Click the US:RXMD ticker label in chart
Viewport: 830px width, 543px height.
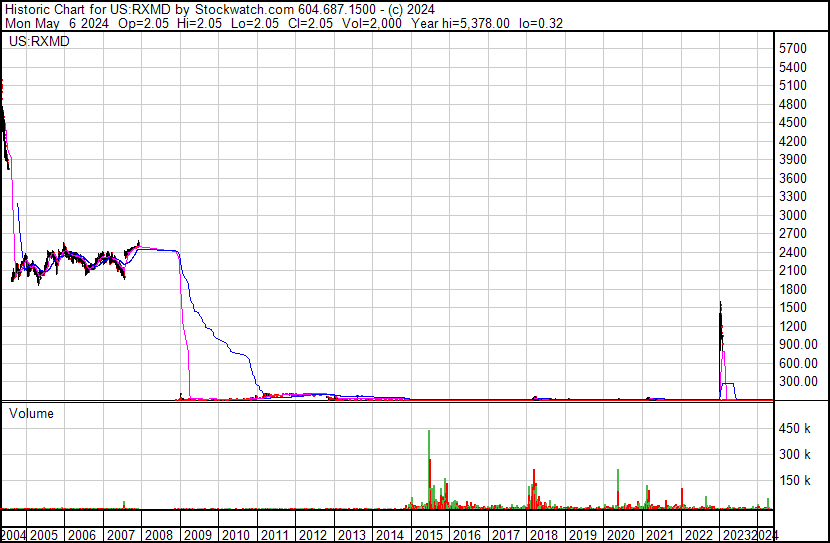[39, 41]
